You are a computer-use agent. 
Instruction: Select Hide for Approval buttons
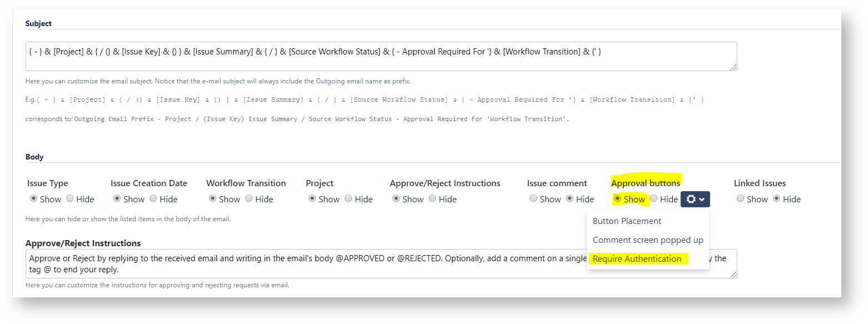[654, 198]
